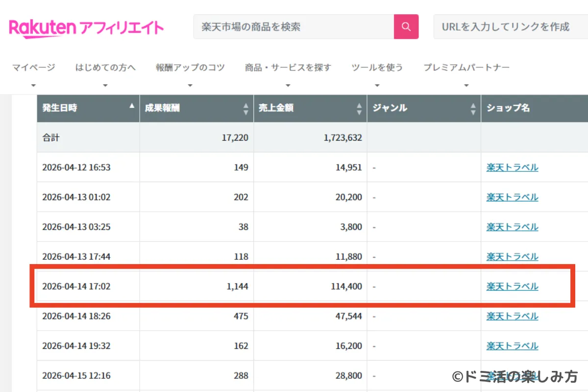Open 楽天トラベル link in 2026-04-12 16:53 row
Viewport: 588px width, 392px height.
512,168
